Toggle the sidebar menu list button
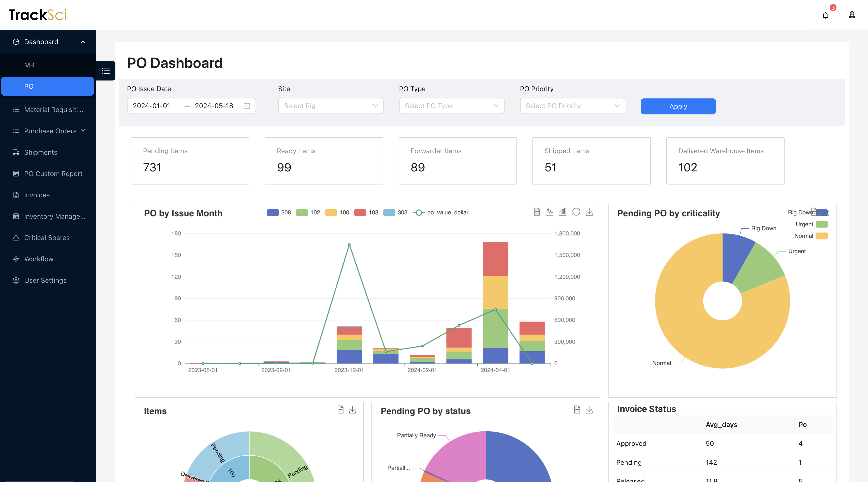 105,71
